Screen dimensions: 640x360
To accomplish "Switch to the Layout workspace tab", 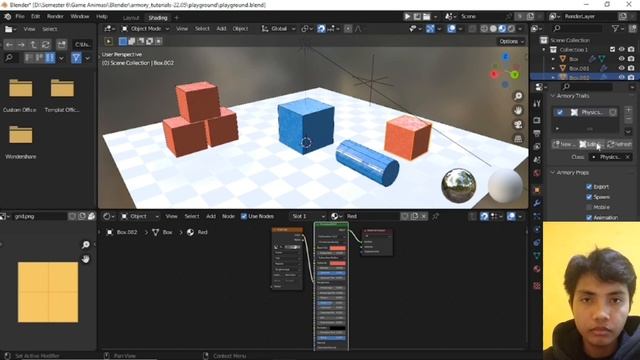I will [x=131, y=18].
